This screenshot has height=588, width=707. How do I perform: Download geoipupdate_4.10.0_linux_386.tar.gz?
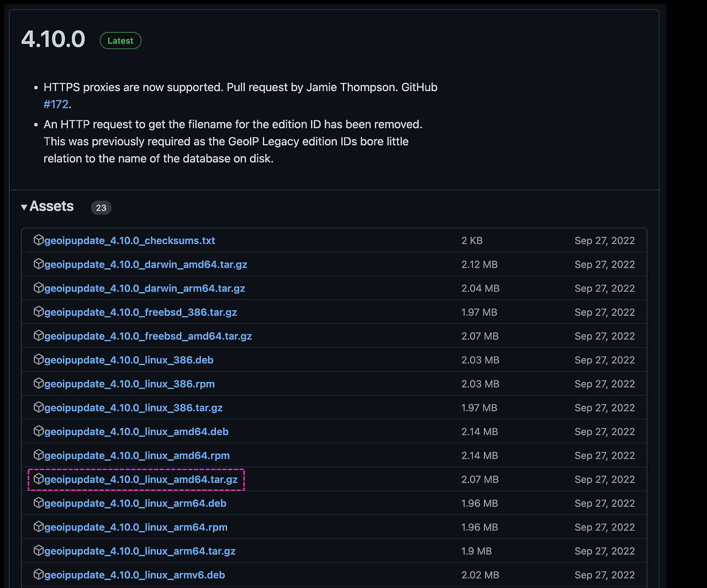click(134, 407)
